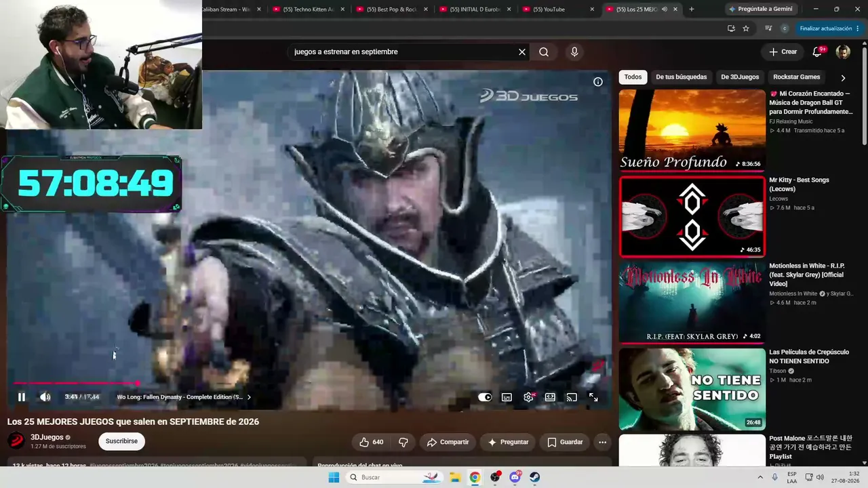Image resolution: width=868 pixels, height=488 pixels.
Task: Open Steam from the taskbar
Action: (535, 477)
